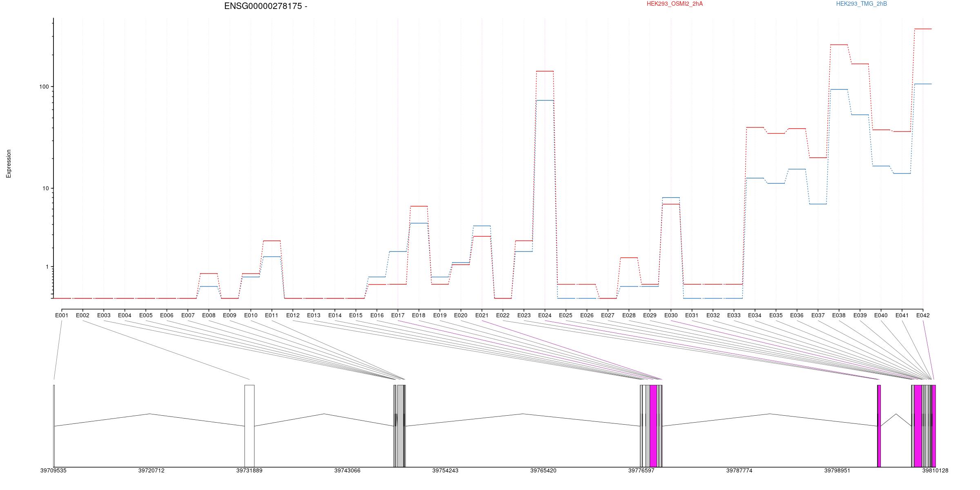Click exon label E002
The image size is (980, 490).
click(x=82, y=315)
